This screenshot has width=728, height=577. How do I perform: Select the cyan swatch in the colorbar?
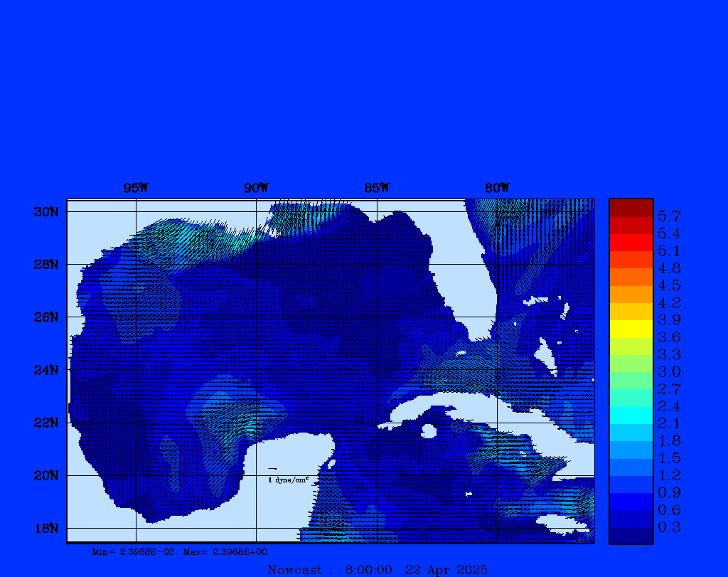point(631,415)
